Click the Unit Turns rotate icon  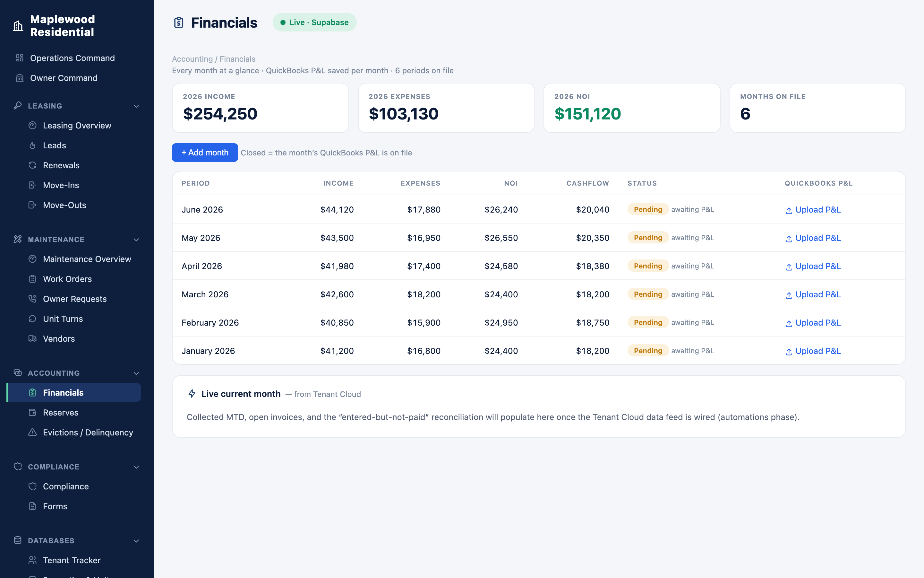tap(32, 319)
